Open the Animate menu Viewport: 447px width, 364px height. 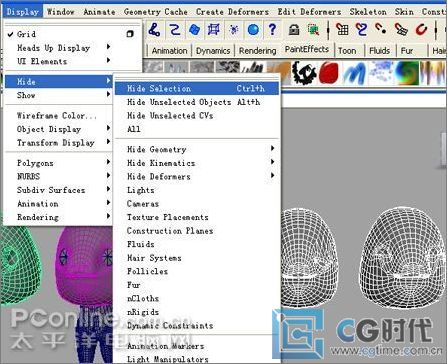[99, 12]
